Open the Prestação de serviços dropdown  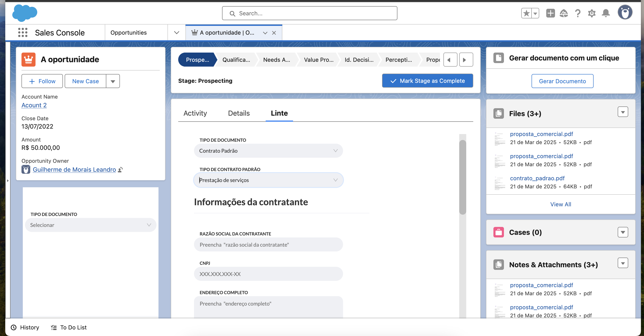268,180
